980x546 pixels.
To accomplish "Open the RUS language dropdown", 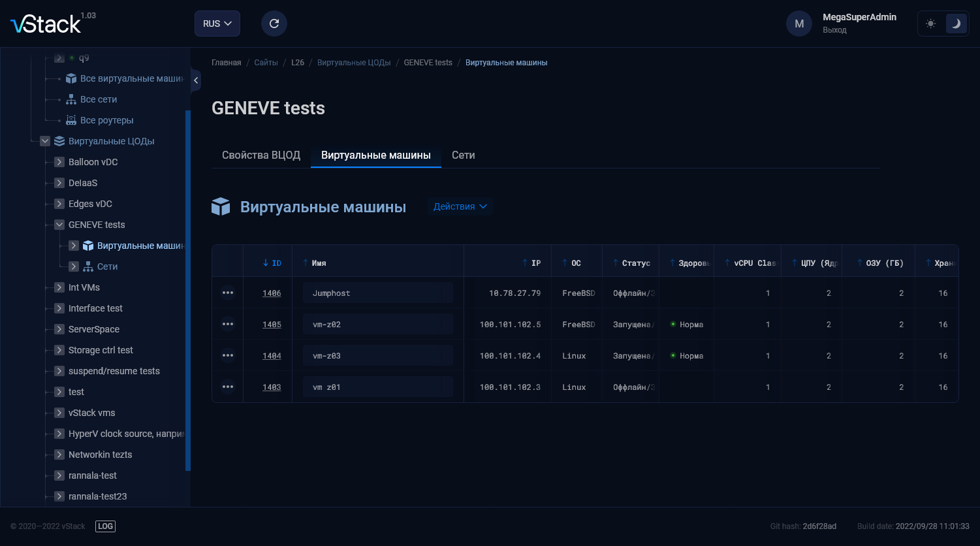I will [x=217, y=24].
